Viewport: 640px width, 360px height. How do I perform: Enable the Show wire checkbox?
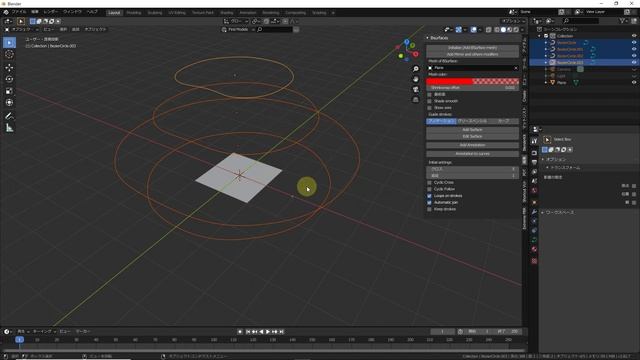[429, 108]
